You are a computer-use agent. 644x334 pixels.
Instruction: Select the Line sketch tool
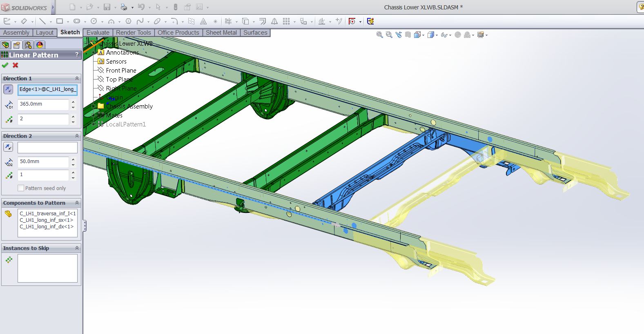tap(42, 21)
